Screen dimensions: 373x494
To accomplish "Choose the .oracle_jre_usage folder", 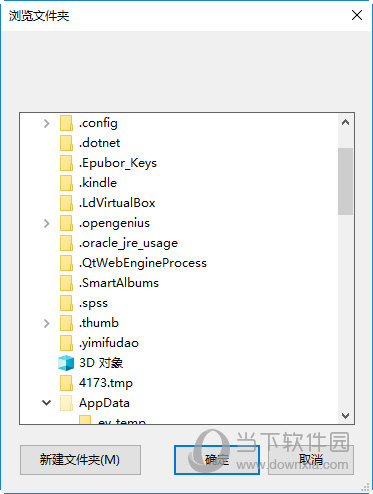I will 128,243.
